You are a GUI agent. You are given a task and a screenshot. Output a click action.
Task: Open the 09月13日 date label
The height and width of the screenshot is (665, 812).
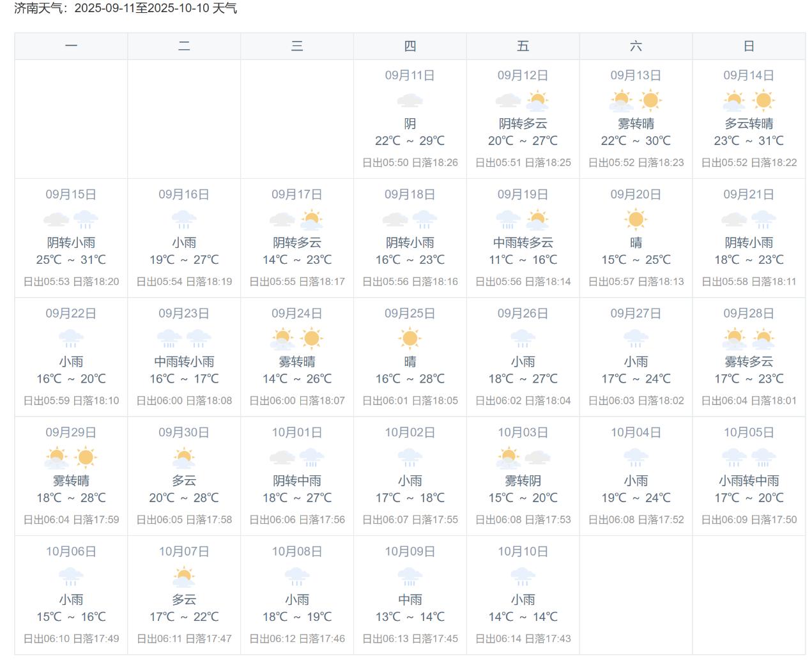pos(636,75)
